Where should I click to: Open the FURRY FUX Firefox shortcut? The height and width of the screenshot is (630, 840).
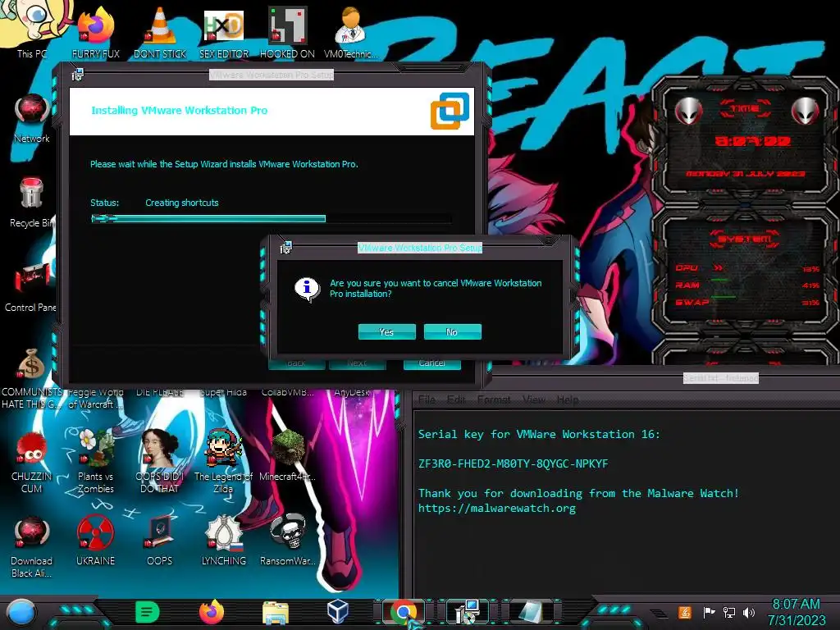(x=96, y=32)
